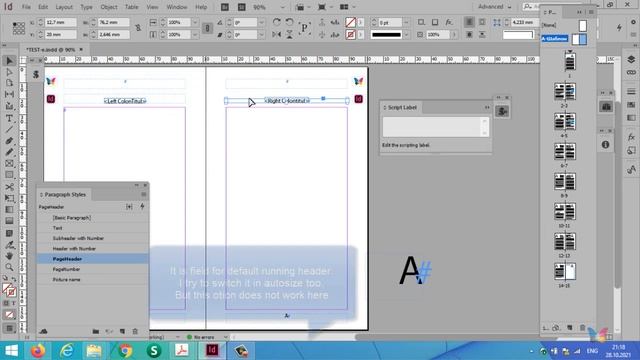Select the Type tool
Screen dimensions: 640x360
point(9,118)
